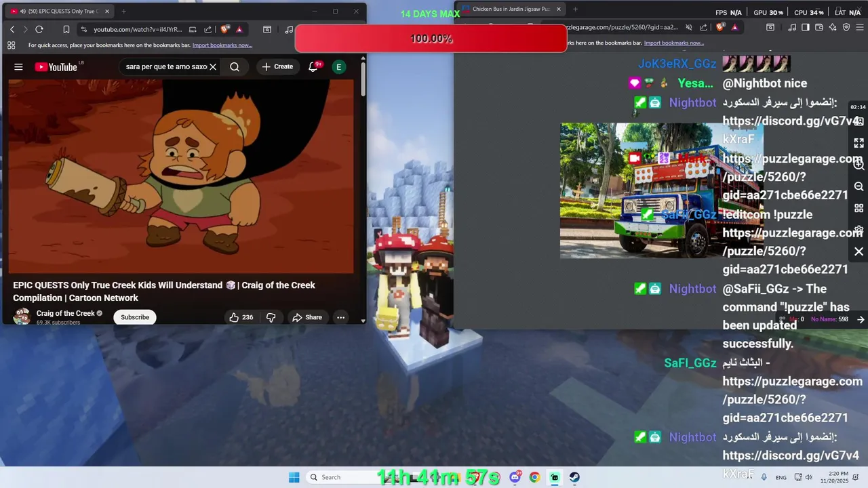The image size is (868, 488).
Task: Open the sidebar search icon in YouTube window
Action: (267, 29)
